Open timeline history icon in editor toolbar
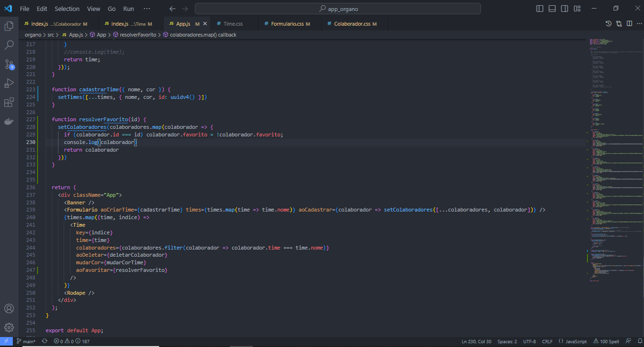The width and height of the screenshot is (644, 347). pos(608,24)
